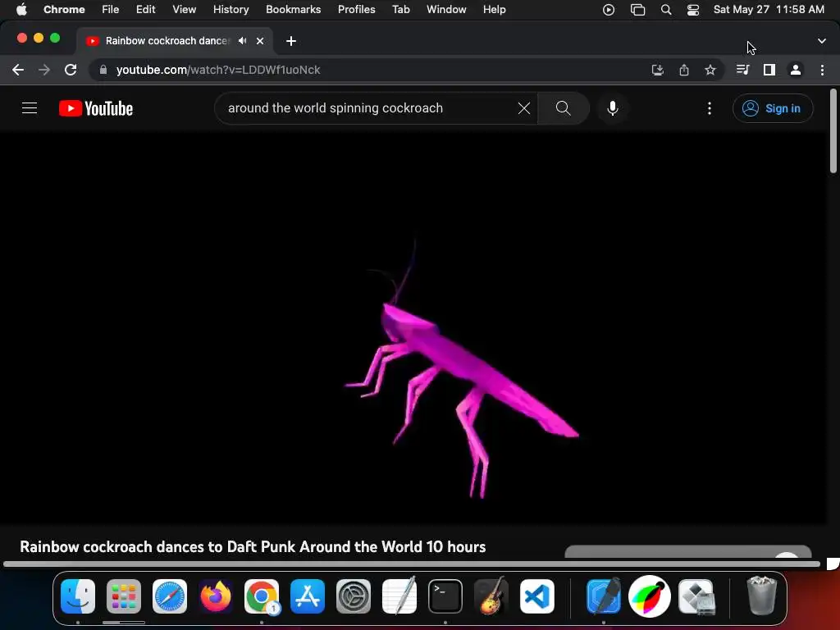Open the Edit menu
The width and height of the screenshot is (840, 630).
coord(145,10)
